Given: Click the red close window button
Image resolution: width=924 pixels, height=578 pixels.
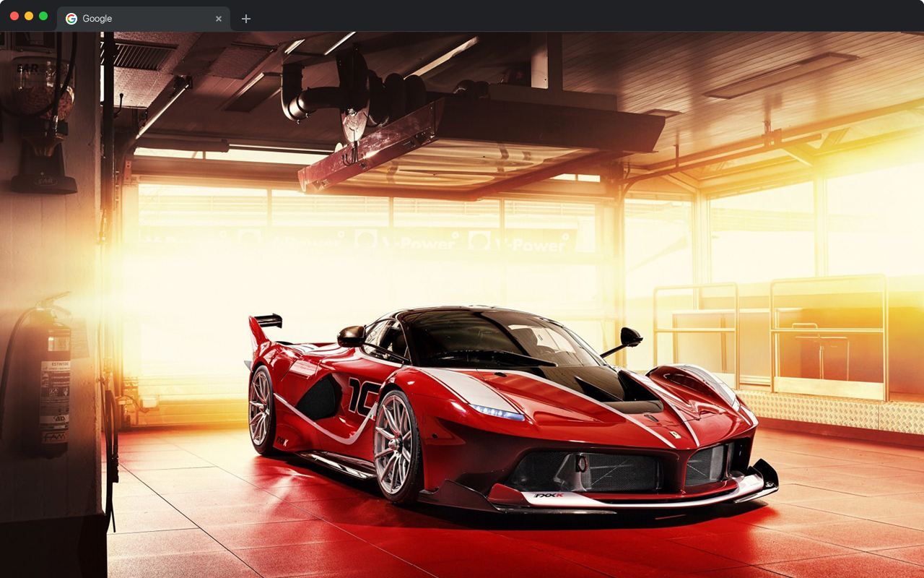Looking at the screenshot, I should (x=14, y=16).
